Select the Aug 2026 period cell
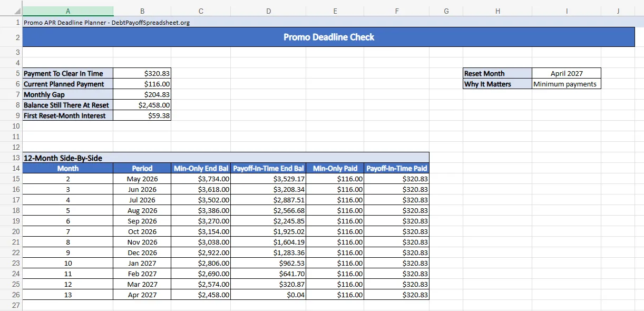Viewport: 644px width, 311px height. [x=142, y=210]
